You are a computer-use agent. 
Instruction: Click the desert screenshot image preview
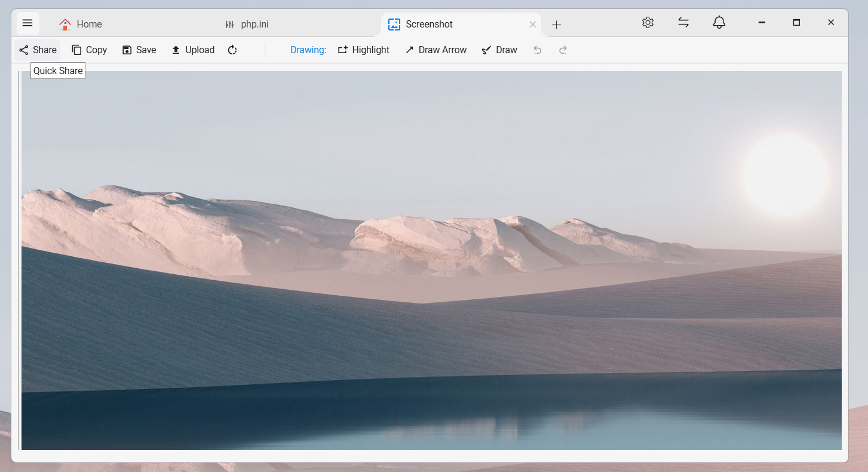click(x=431, y=260)
